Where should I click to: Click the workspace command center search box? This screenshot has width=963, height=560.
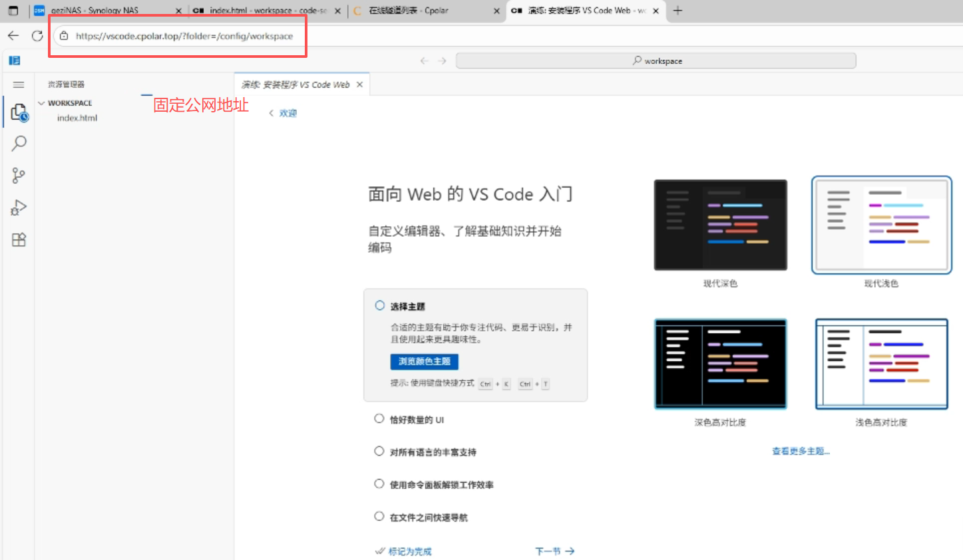coord(656,61)
